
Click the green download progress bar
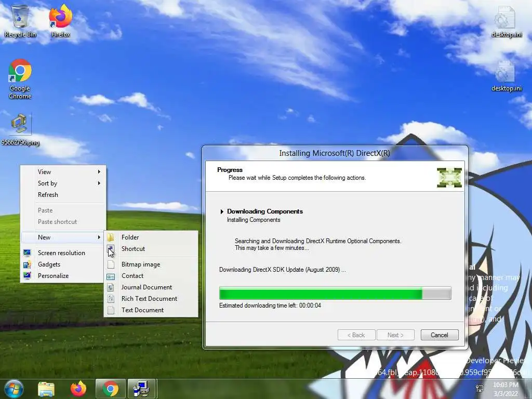(x=335, y=293)
